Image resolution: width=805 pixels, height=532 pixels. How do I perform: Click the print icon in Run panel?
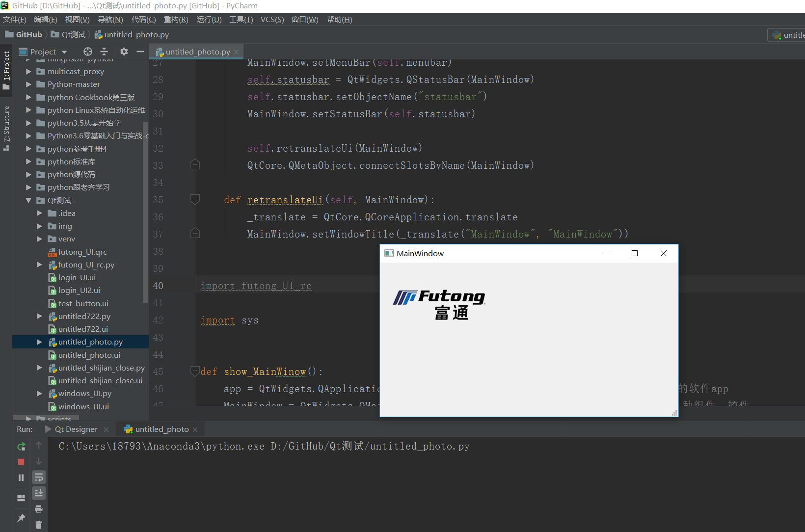coord(39,509)
